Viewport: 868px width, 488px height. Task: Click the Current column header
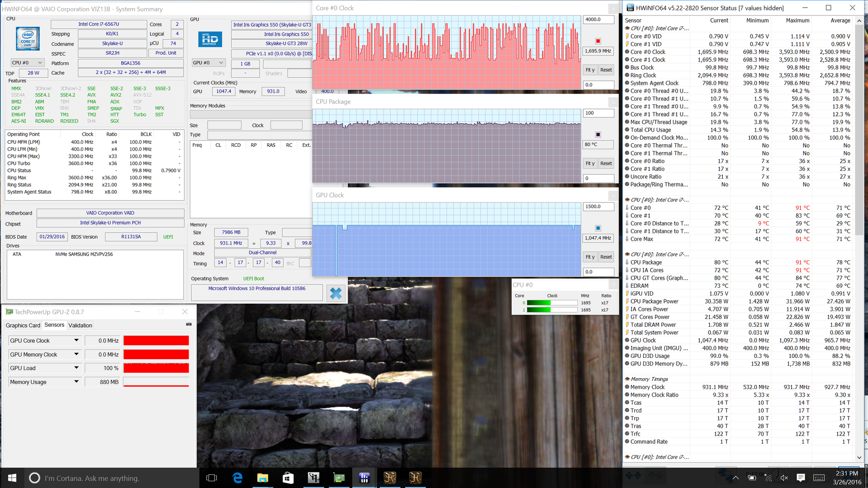coord(719,20)
